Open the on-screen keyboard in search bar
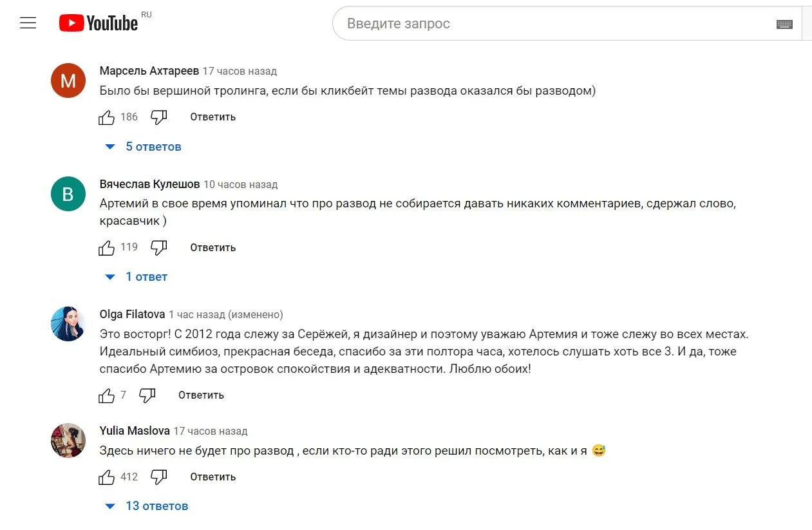The height and width of the screenshot is (530, 812). coord(784,23)
